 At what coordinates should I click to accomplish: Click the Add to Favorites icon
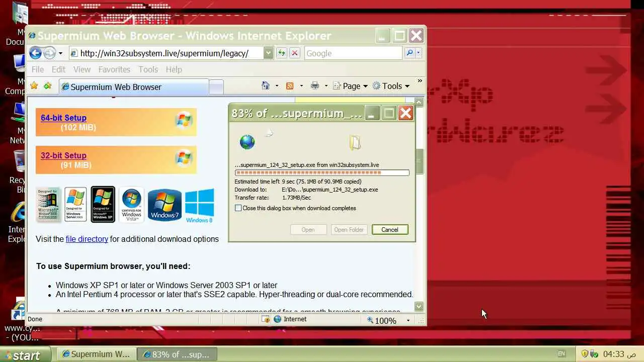(47, 86)
